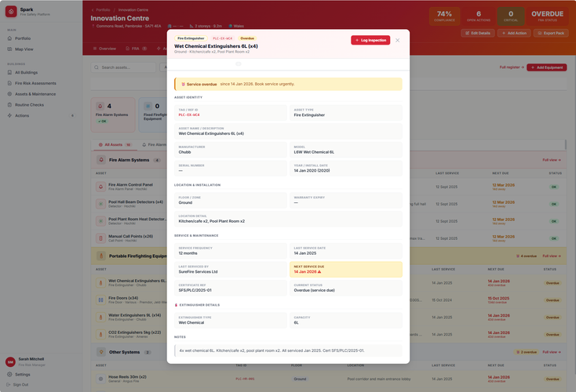Viewport: 576px width, 392px height.
Task: Open the Full register link
Action: pos(512,67)
